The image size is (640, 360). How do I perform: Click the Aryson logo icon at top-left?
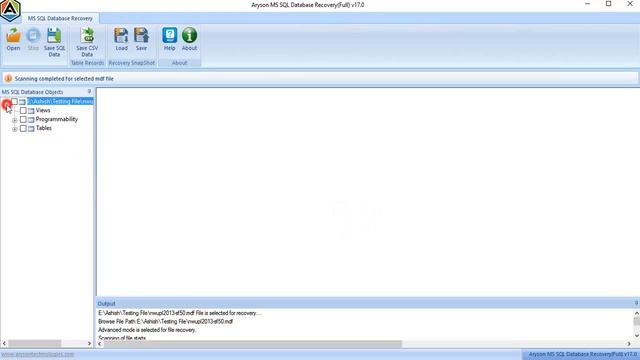(10, 11)
